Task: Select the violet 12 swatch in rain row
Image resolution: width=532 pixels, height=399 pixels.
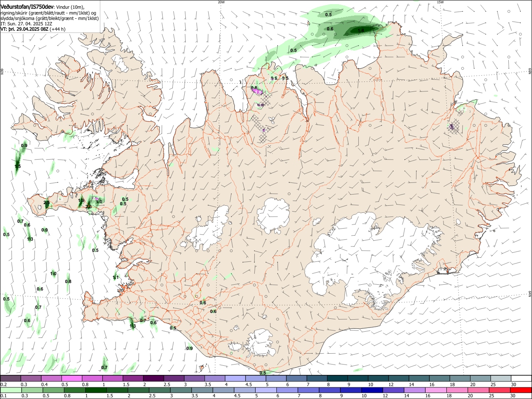Action: point(393,390)
